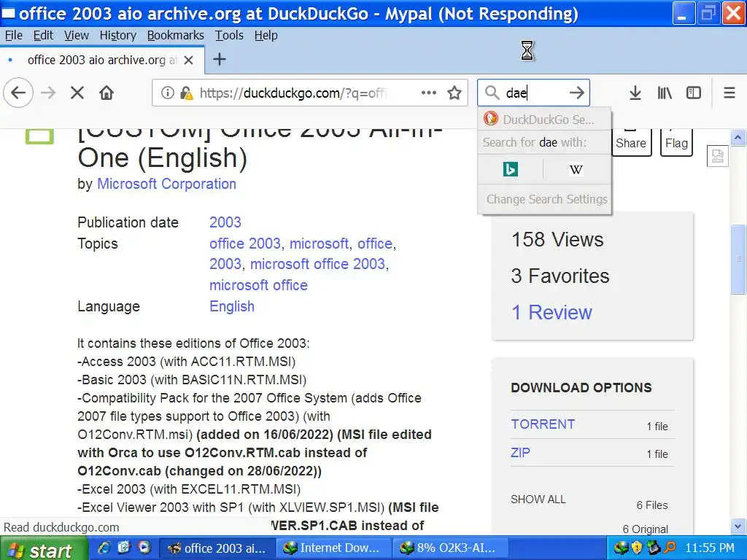Viewport: 747px width, 560px height.
Task: Open page actions three-dot menu
Action: [429, 93]
